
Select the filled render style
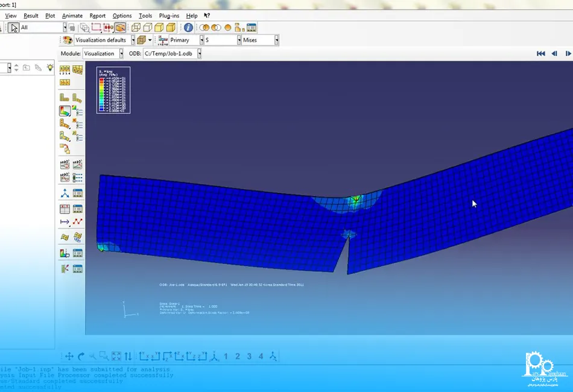[x=159, y=27]
